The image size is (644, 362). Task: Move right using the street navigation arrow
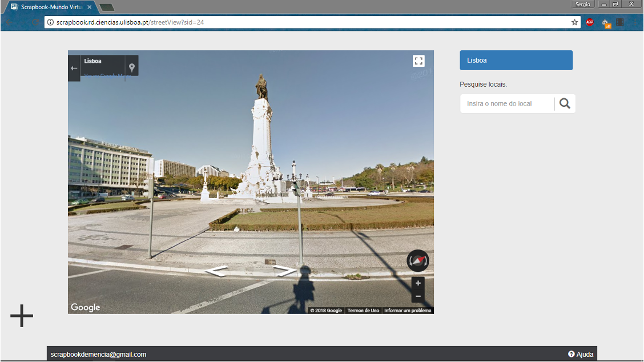click(x=284, y=271)
